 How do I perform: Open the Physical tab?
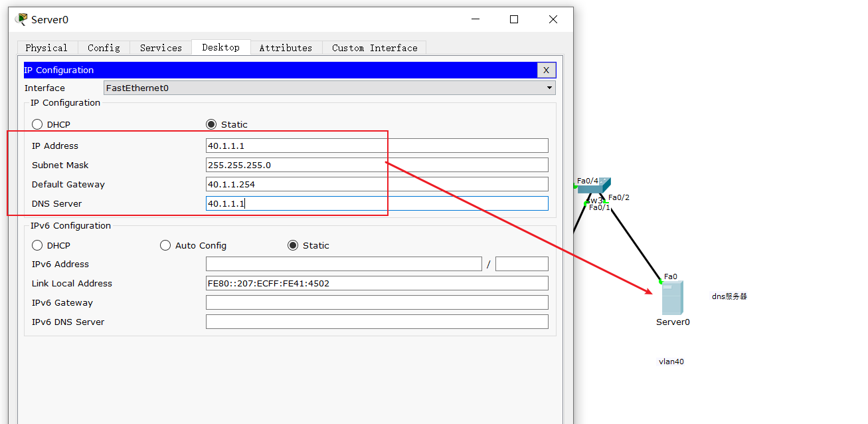click(46, 48)
